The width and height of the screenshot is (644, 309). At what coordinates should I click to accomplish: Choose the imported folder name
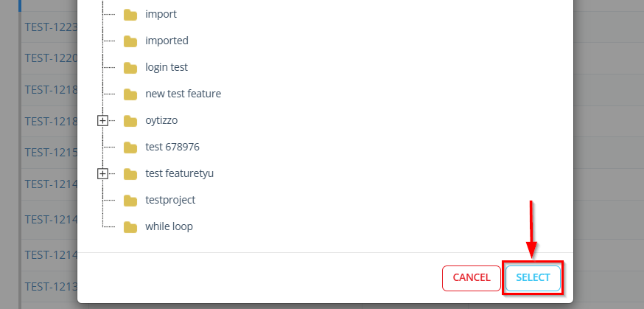point(167,41)
